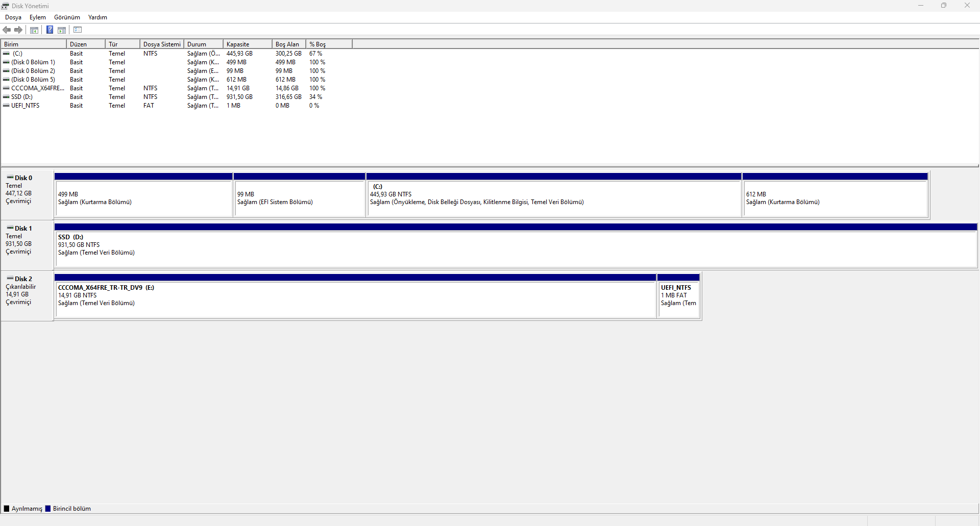This screenshot has height=526, width=980.
Task: Click the 34 % free cell for SSD (D:)
Action: 315,97
